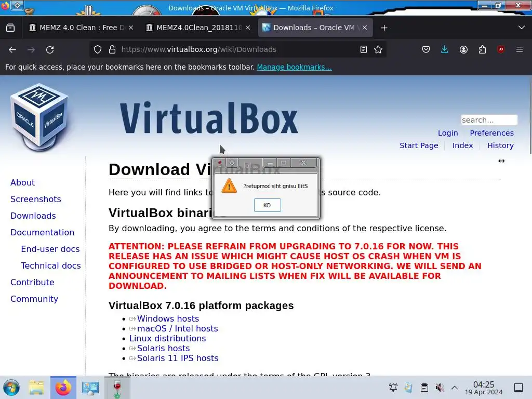Screen dimensions: 532x399
Task: Open the uBlock Origin toolbar icon
Action: pos(501,49)
